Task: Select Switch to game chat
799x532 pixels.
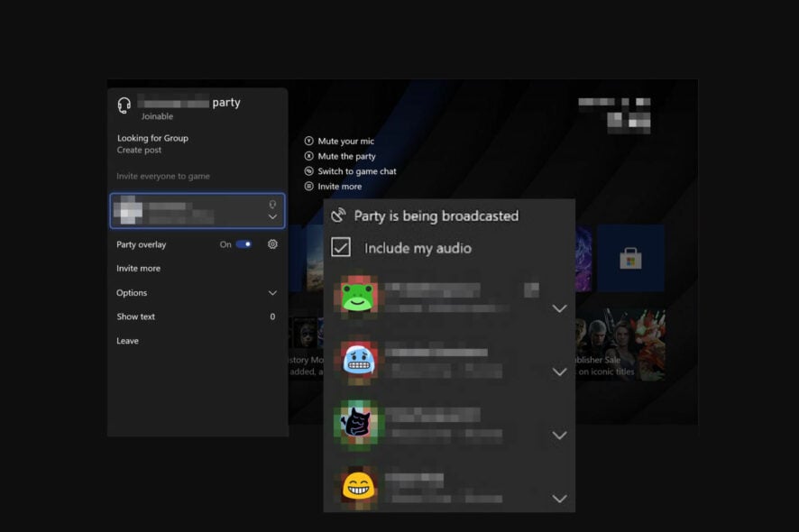Action: pos(357,170)
